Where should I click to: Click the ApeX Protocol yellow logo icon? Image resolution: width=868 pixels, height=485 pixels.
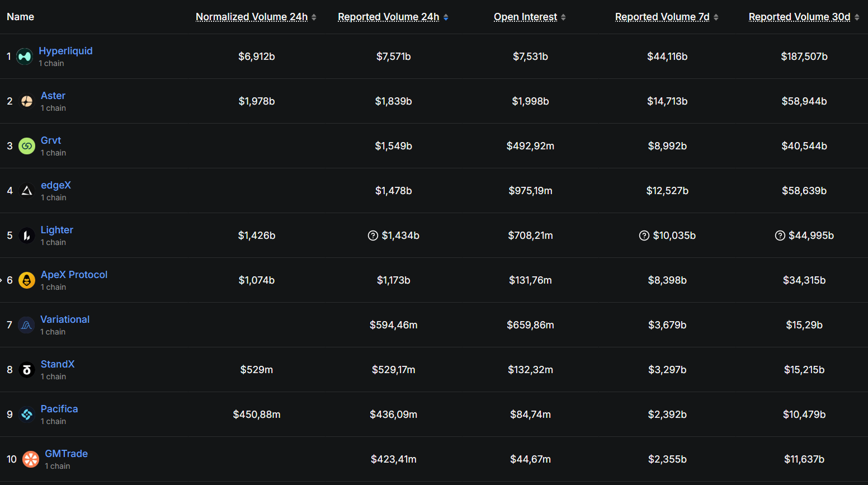click(27, 280)
